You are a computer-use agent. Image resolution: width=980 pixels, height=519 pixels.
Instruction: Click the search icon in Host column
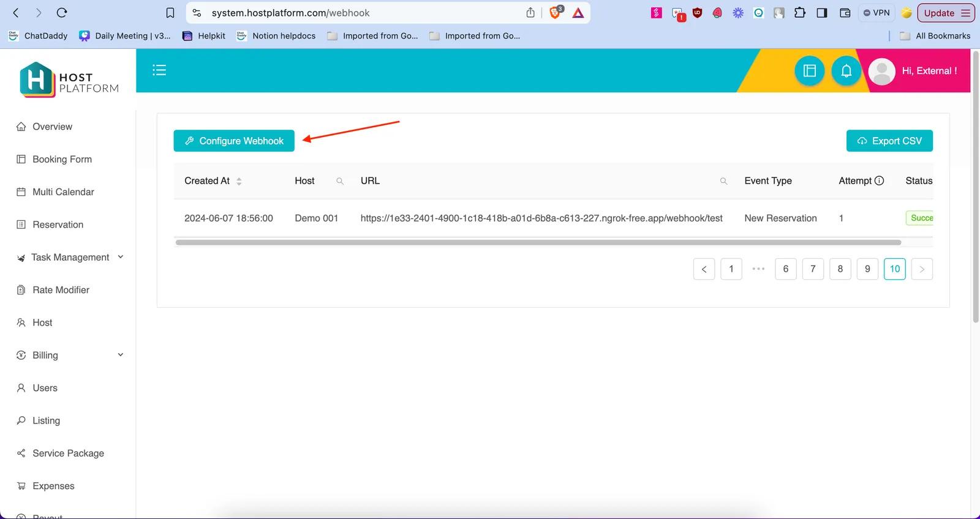[340, 181]
